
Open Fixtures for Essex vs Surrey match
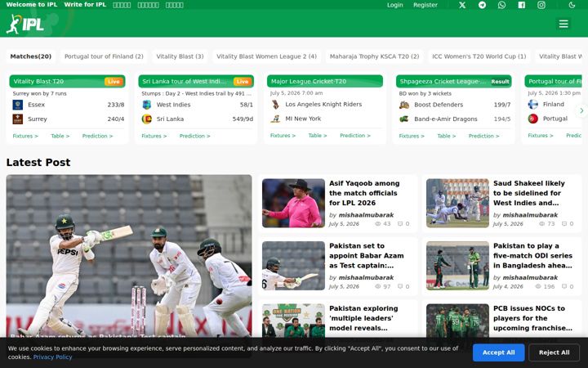coord(25,136)
